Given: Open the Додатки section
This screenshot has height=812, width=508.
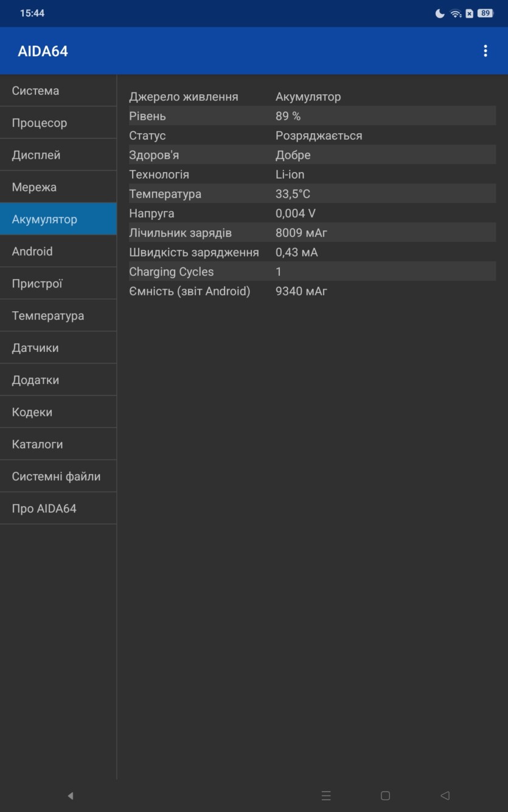Looking at the screenshot, I should pyautogui.click(x=58, y=380).
